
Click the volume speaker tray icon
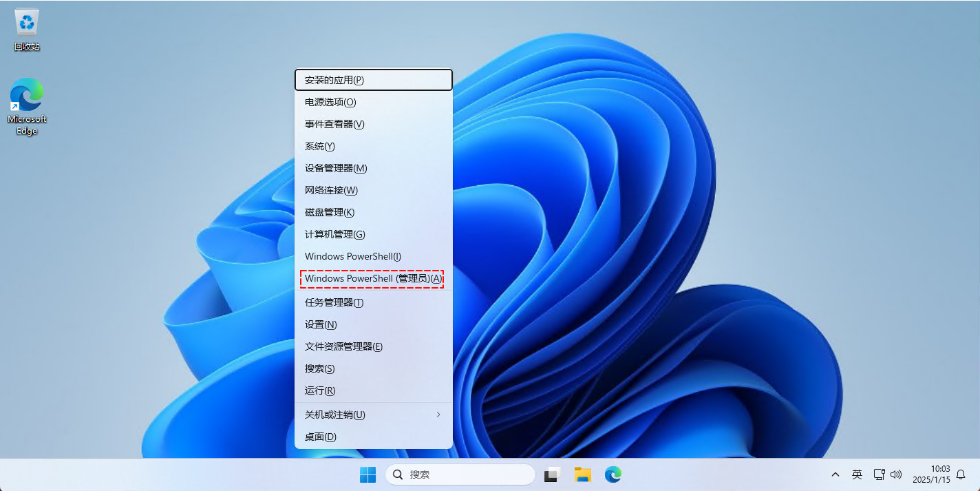coord(895,474)
